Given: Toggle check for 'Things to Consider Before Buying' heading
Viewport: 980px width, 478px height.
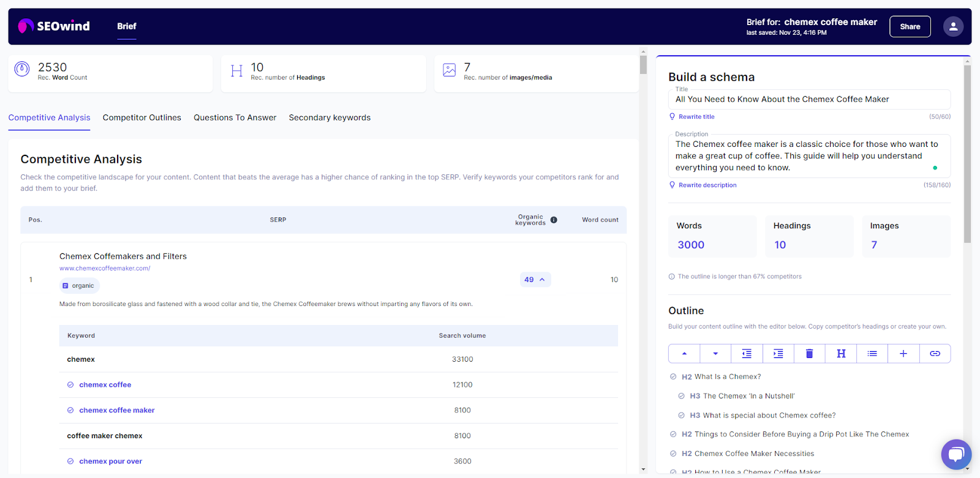Looking at the screenshot, I should [x=673, y=435].
